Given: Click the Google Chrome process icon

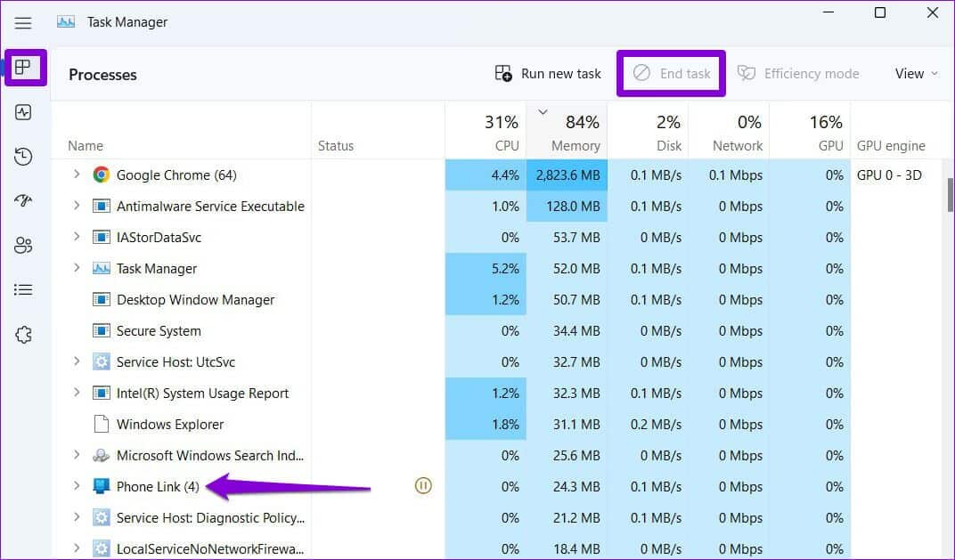Looking at the screenshot, I should click(101, 174).
